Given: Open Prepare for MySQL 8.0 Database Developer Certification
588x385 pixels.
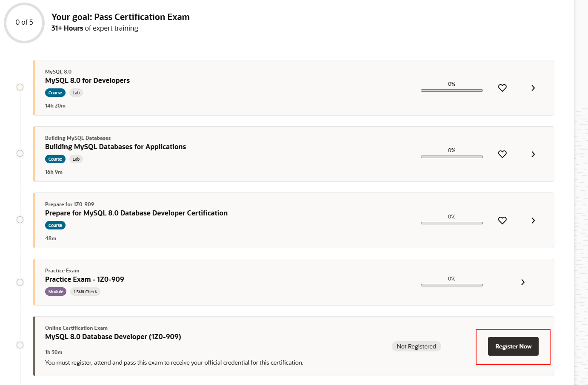Looking at the screenshot, I should pyautogui.click(x=136, y=213).
